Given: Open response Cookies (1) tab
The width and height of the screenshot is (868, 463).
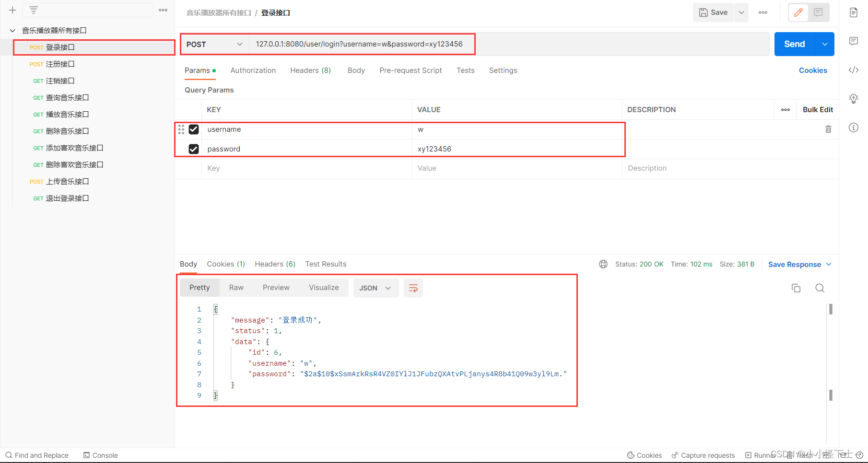Looking at the screenshot, I should (x=226, y=264).
